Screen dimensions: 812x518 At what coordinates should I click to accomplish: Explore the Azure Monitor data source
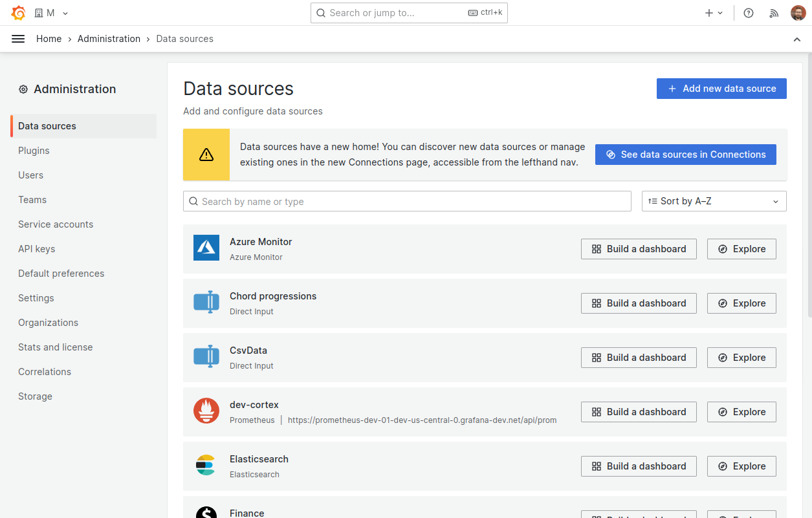[x=741, y=249]
